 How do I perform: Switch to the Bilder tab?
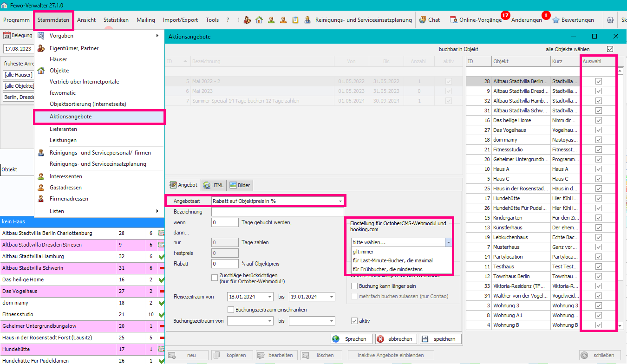point(240,185)
